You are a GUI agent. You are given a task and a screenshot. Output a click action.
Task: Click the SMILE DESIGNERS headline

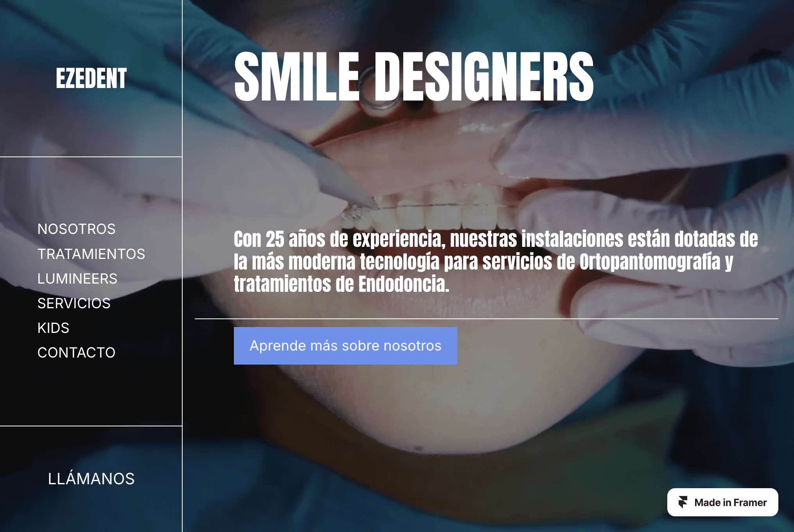coord(414,77)
